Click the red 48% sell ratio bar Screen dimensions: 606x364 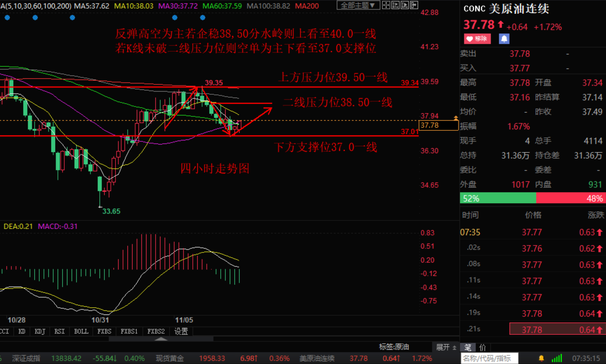(570, 198)
